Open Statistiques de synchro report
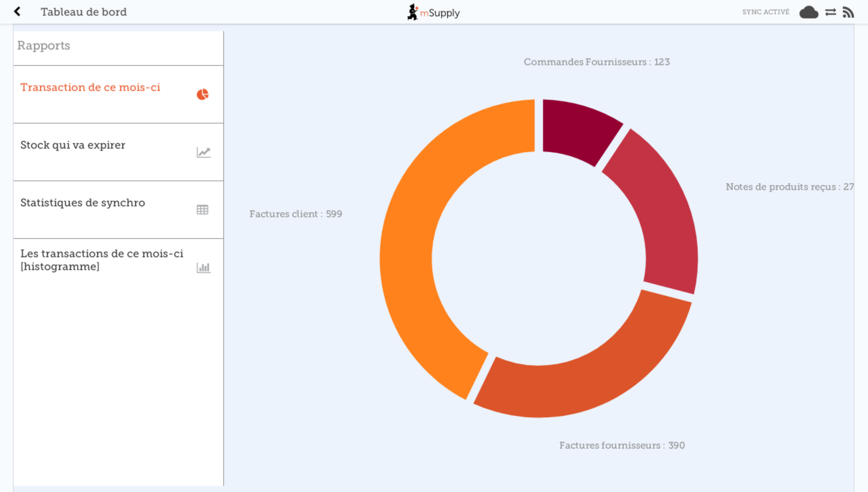Screen dimensions: 868x492 pyautogui.click(x=83, y=203)
